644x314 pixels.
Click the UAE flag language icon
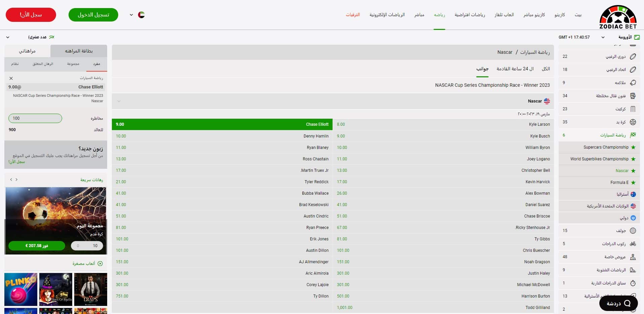[x=141, y=15]
